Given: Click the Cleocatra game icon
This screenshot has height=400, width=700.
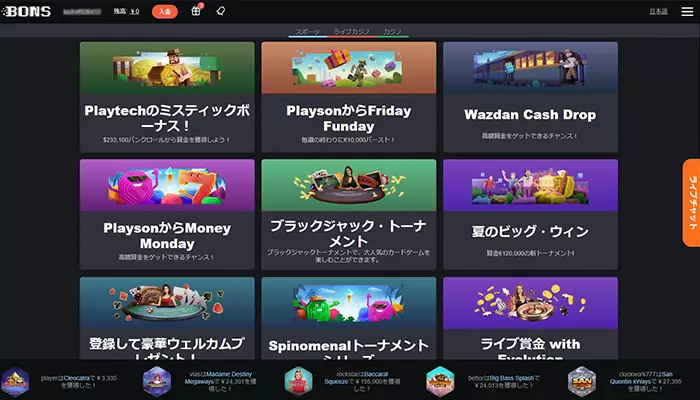Looking at the screenshot, I should click(15, 381).
